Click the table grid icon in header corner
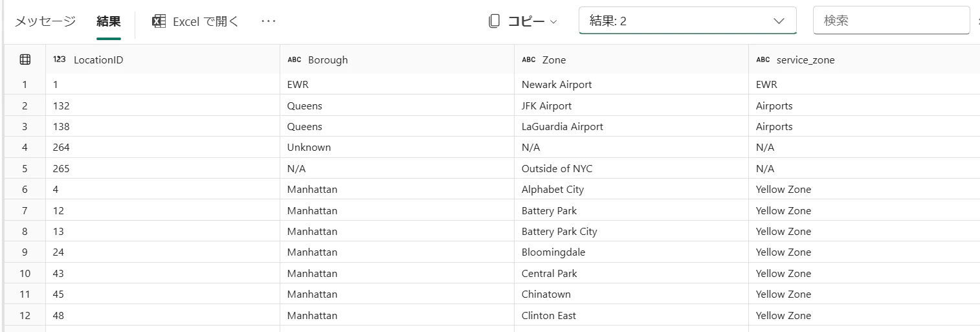The height and width of the screenshot is (332, 980). [25, 60]
